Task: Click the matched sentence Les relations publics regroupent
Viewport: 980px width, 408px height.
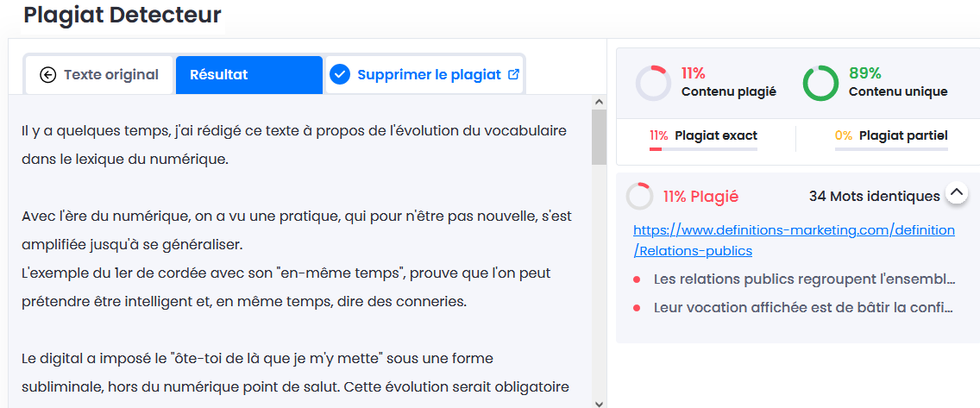Action: coord(804,279)
